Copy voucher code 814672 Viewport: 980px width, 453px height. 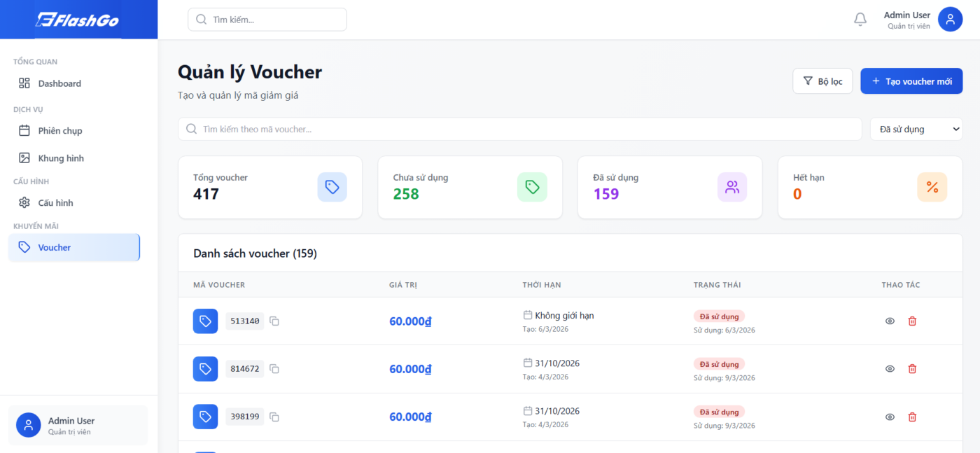click(274, 369)
